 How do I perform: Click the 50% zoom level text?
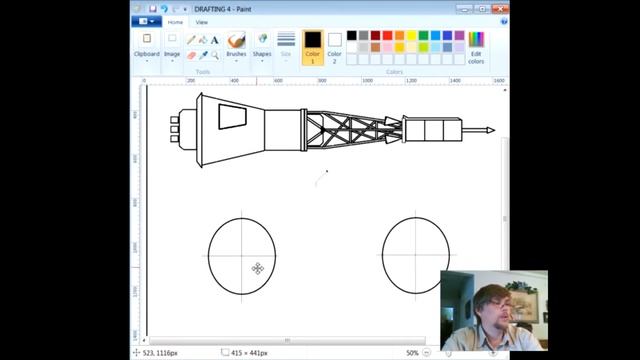[x=412, y=353]
